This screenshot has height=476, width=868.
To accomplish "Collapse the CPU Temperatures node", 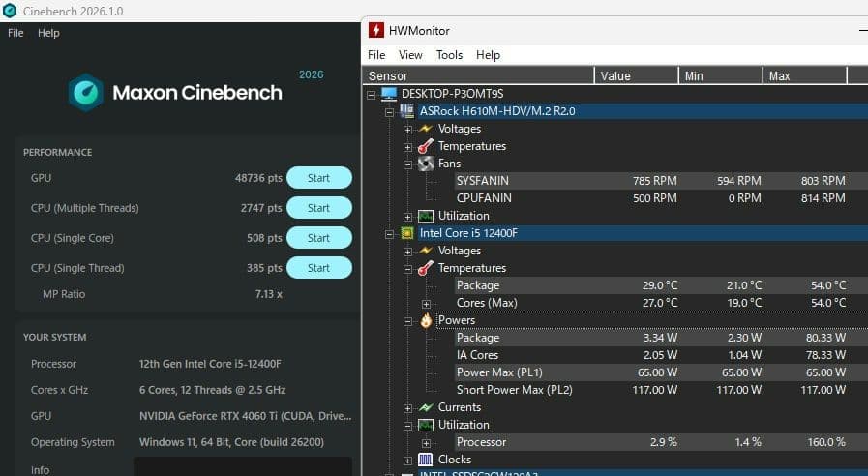I will click(x=408, y=270).
